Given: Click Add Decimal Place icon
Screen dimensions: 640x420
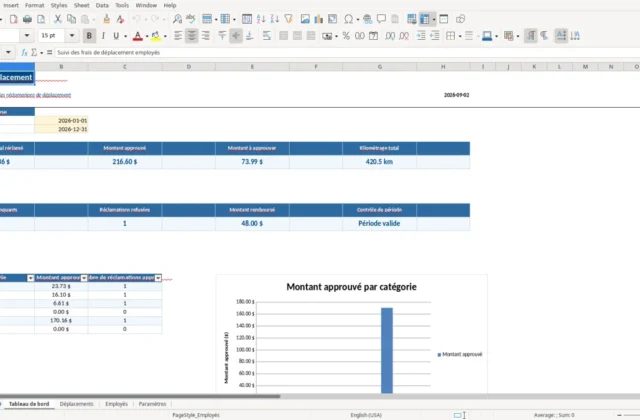Looking at the screenshot, I should pos(390,36).
